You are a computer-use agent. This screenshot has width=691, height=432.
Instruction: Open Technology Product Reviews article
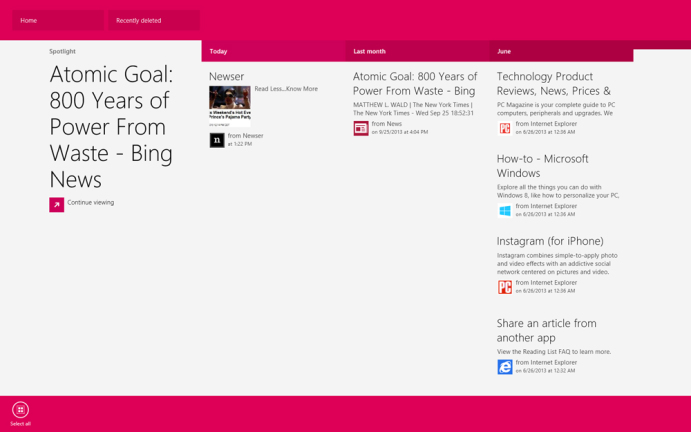(x=554, y=83)
